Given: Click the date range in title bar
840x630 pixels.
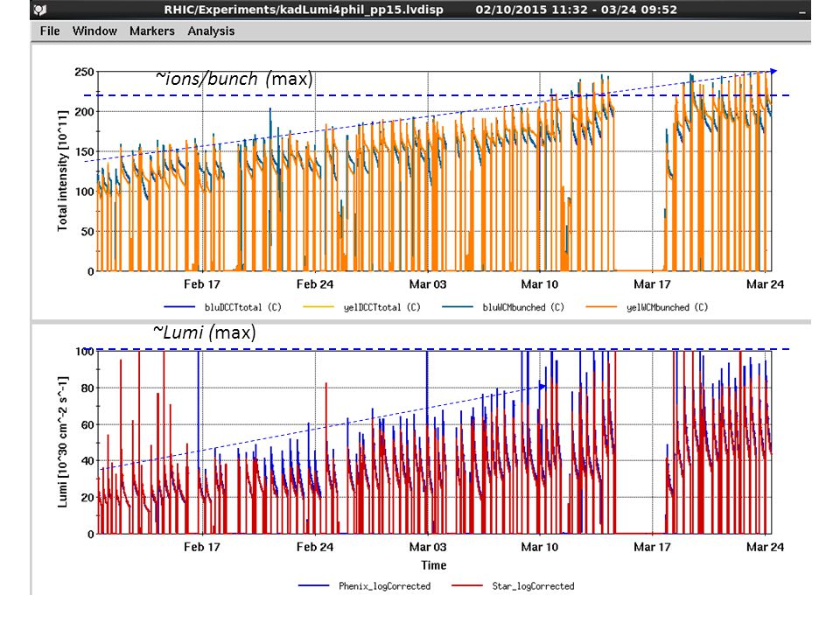Looking at the screenshot, I should pos(577,10).
